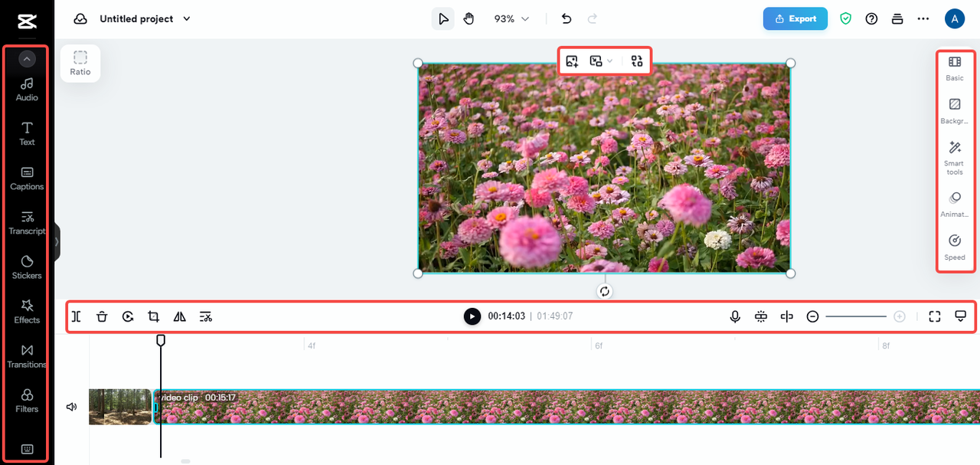This screenshot has width=980, height=465.
Task: Zoom out the timeline
Action: (x=812, y=316)
